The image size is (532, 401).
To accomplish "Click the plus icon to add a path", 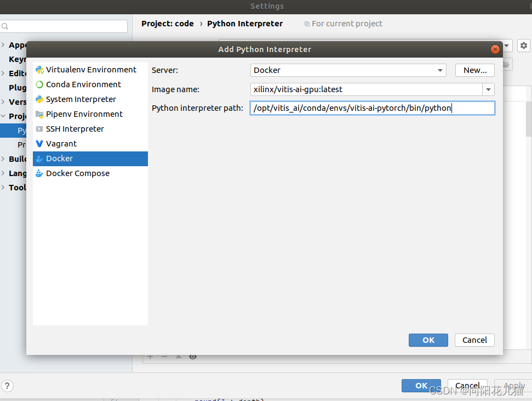I will tap(150, 357).
